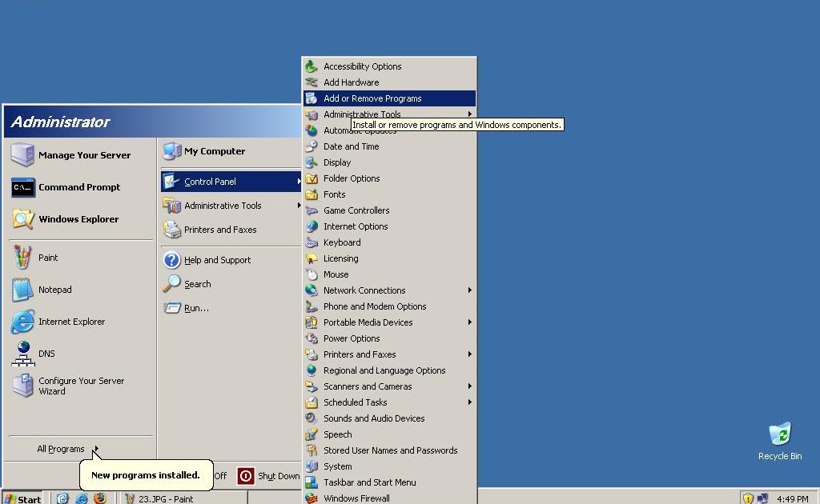This screenshot has height=504, width=820.
Task: Click the Keyboard text entry
Action: [342, 242]
